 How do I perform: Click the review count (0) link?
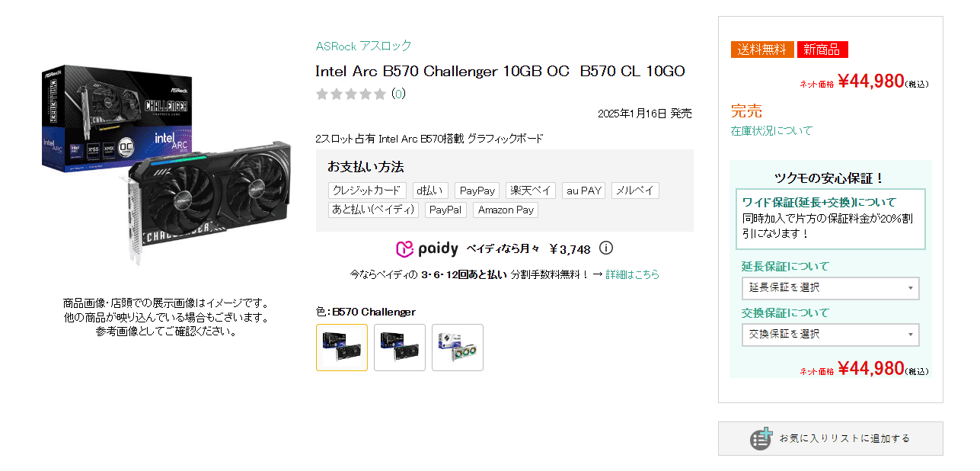(x=398, y=94)
